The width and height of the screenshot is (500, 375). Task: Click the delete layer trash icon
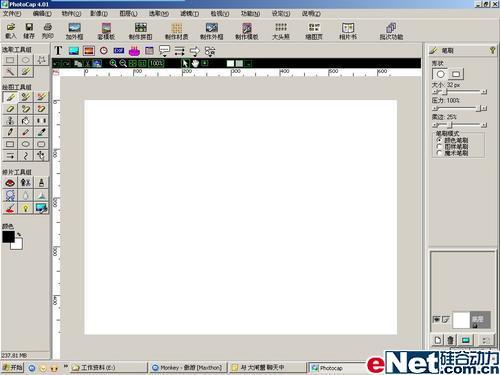450,340
